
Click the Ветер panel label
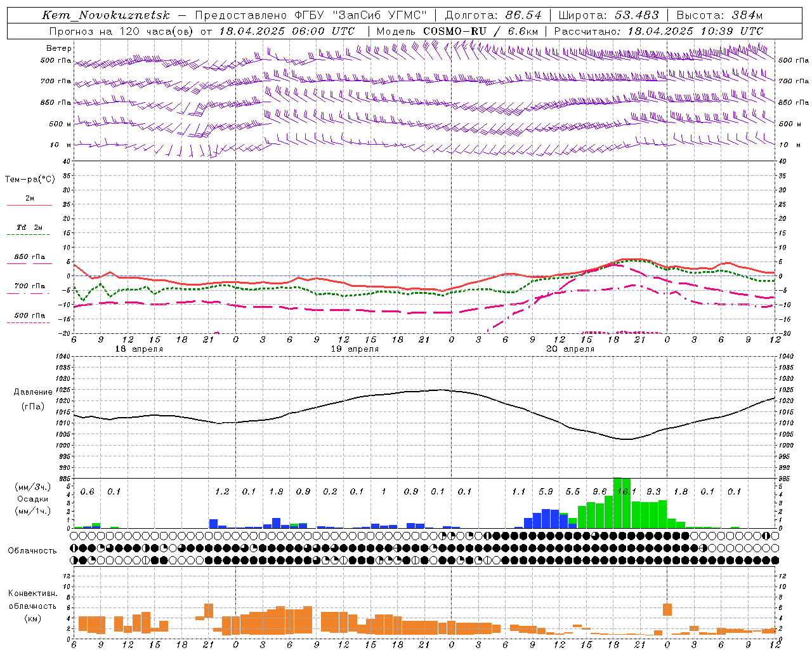tap(59, 48)
